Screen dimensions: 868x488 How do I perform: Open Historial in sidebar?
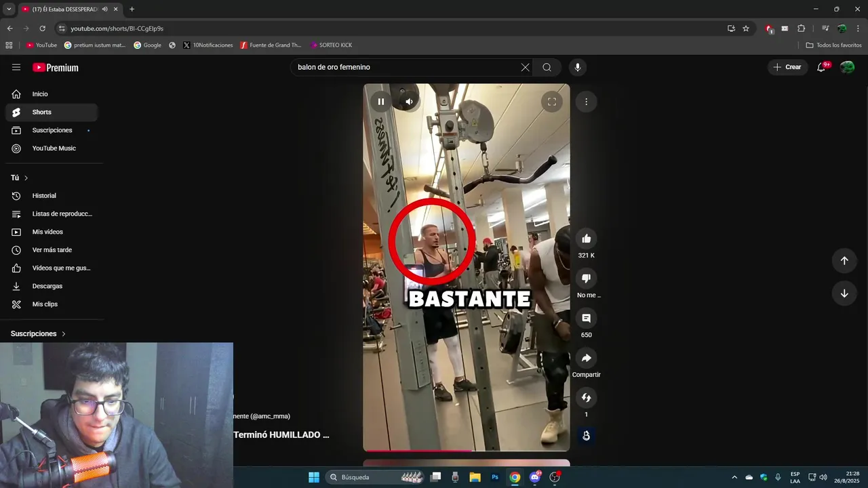[x=52, y=196]
